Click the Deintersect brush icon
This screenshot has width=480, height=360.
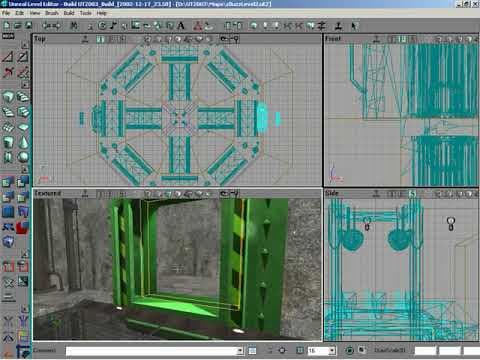coord(23,197)
